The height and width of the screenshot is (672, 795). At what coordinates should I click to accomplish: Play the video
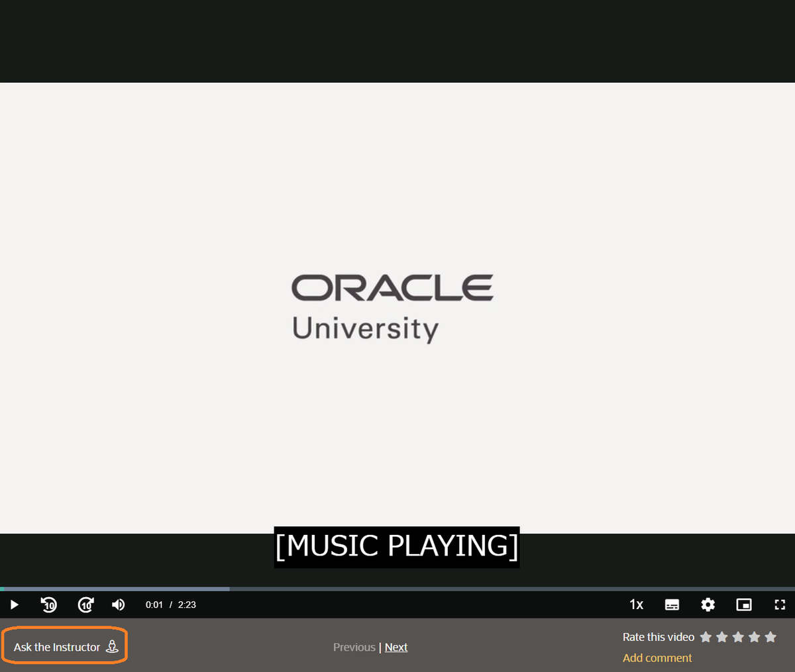click(14, 604)
